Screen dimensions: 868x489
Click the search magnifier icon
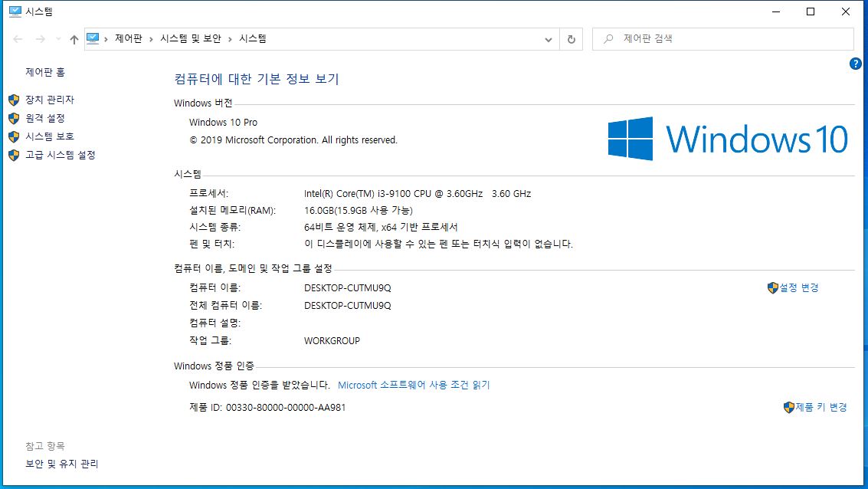click(608, 39)
